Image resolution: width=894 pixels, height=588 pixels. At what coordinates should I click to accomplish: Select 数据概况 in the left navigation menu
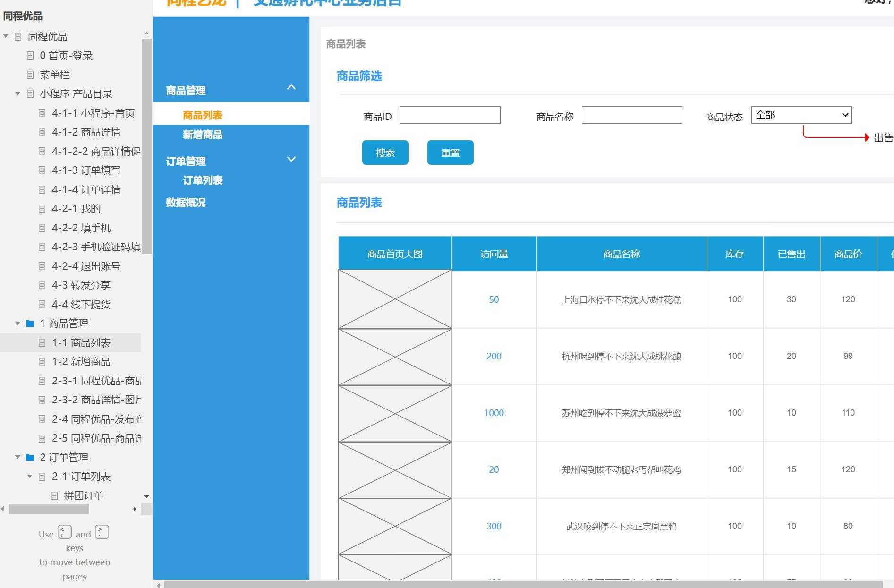(185, 203)
